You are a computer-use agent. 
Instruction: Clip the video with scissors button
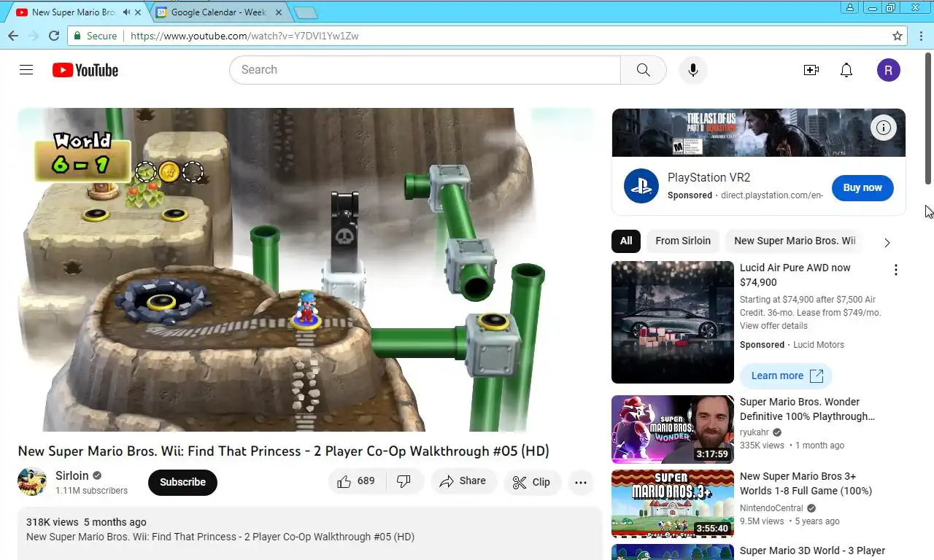pos(532,482)
